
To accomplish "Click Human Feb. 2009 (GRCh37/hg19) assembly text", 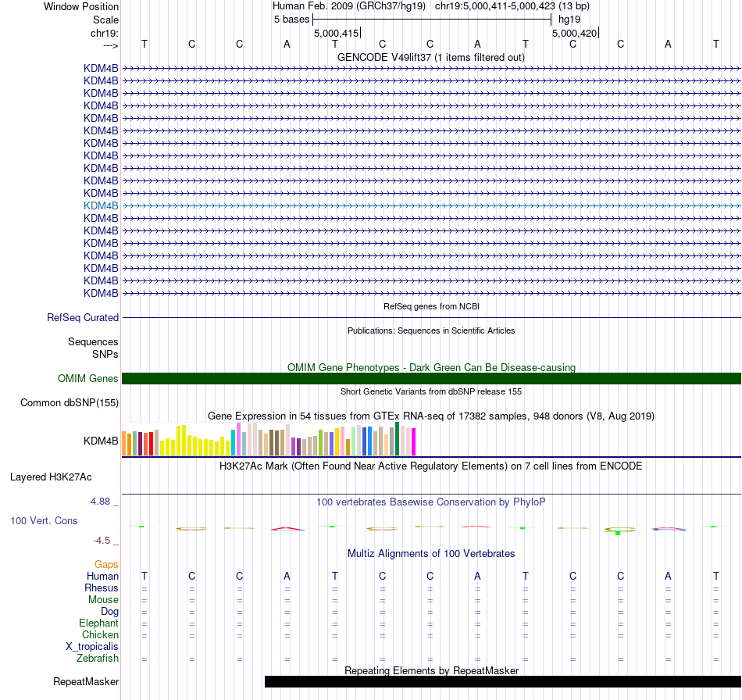I will pos(349,6).
